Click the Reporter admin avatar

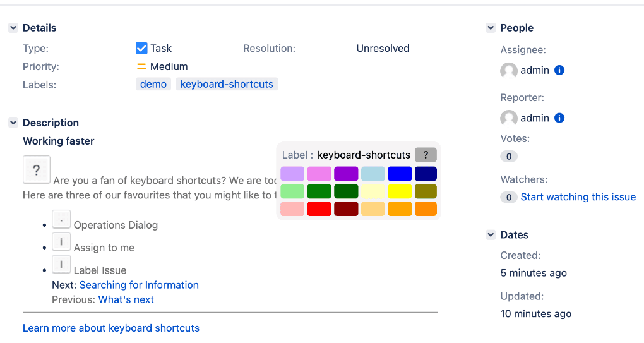click(509, 118)
